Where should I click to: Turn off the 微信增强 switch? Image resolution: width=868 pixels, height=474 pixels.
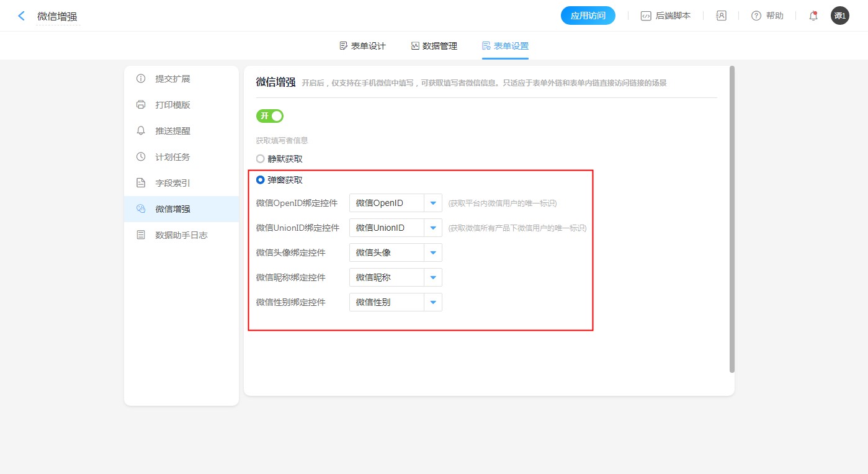270,116
